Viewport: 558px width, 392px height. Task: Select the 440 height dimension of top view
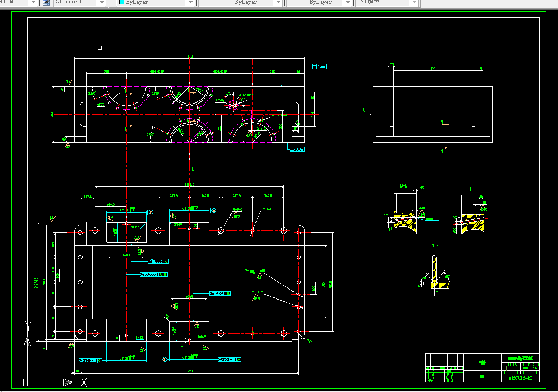pos(52,114)
